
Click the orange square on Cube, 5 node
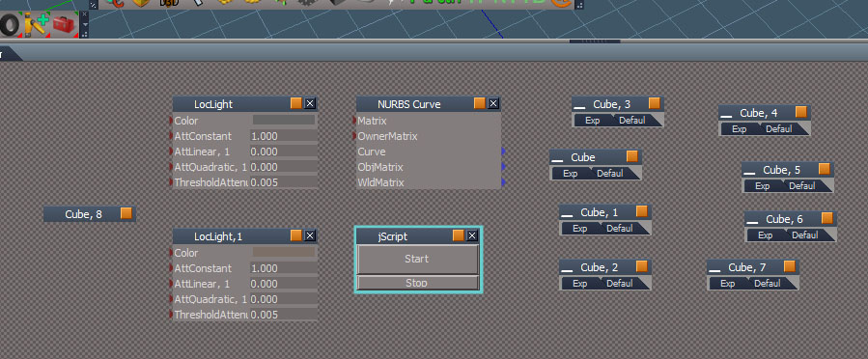pos(825,169)
